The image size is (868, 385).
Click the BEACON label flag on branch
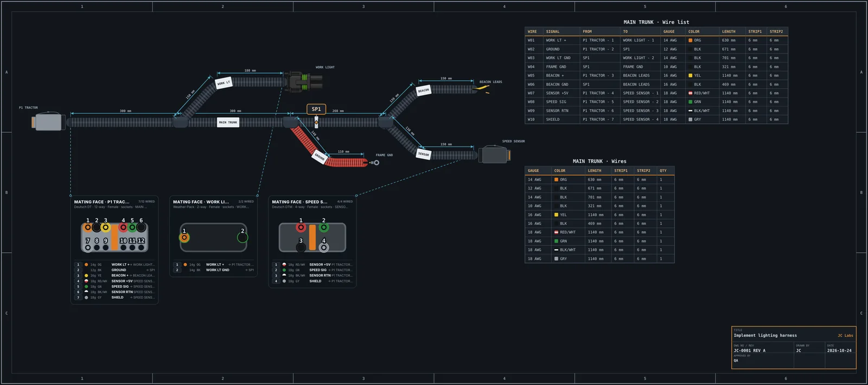click(x=424, y=91)
